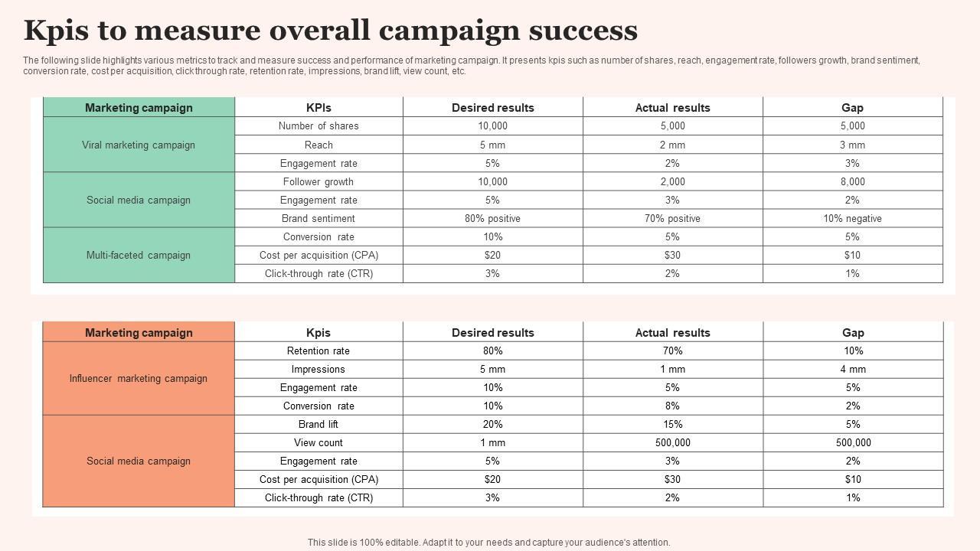Select the "Viral marketing campaign" cell
This screenshot has height=551, width=980.
click(x=139, y=145)
